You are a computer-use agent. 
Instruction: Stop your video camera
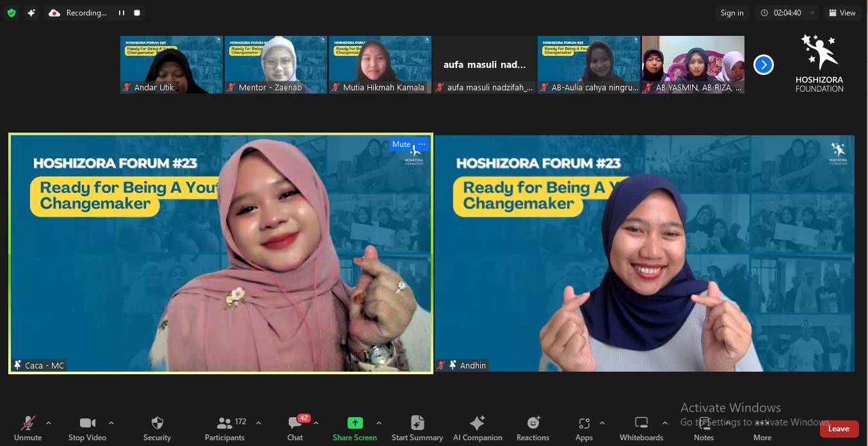point(87,428)
